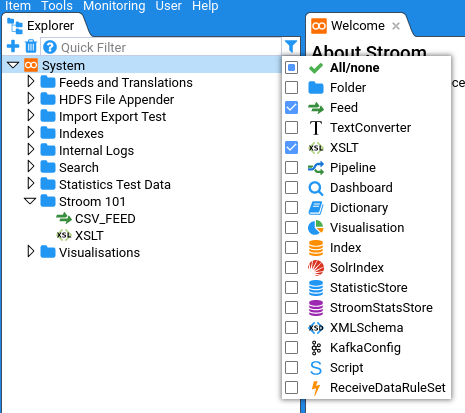465x413 pixels.
Task: Click the Visualisation pie chart icon
Action: [x=316, y=228]
